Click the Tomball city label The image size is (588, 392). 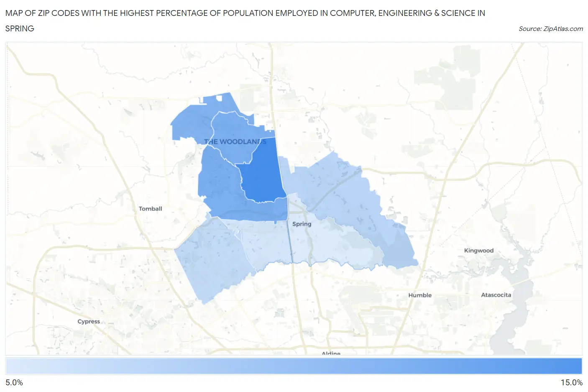(150, 209)
